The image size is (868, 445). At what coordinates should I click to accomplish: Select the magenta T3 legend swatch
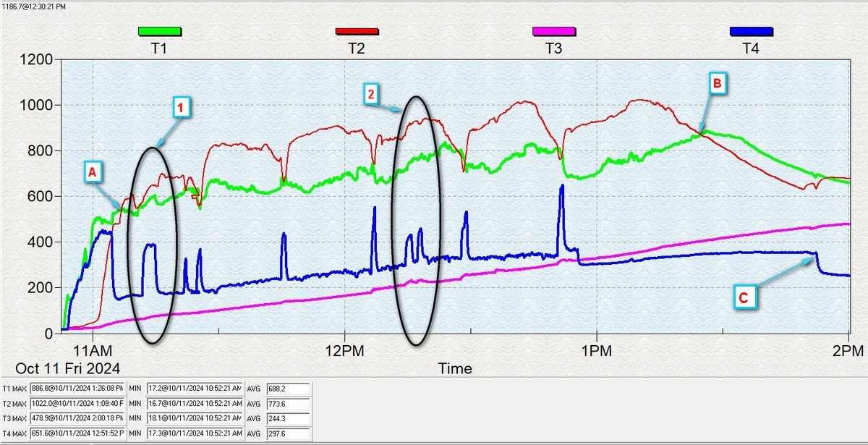pyautogui.click(x=554, y=31)
